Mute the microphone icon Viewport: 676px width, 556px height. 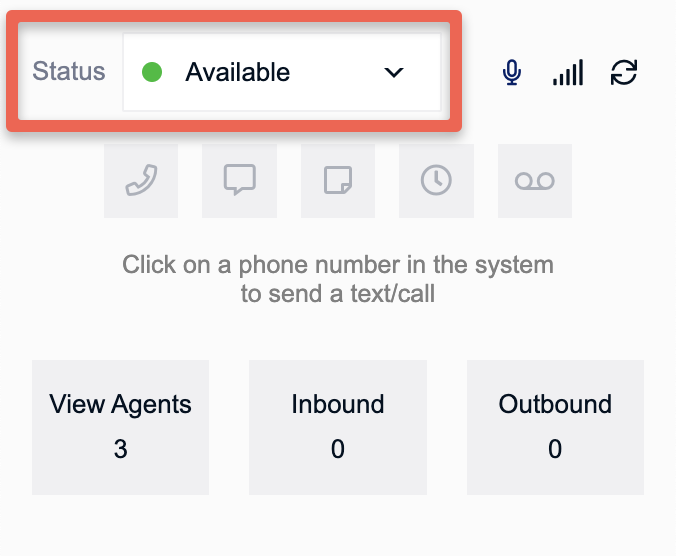tap(512, 72)
